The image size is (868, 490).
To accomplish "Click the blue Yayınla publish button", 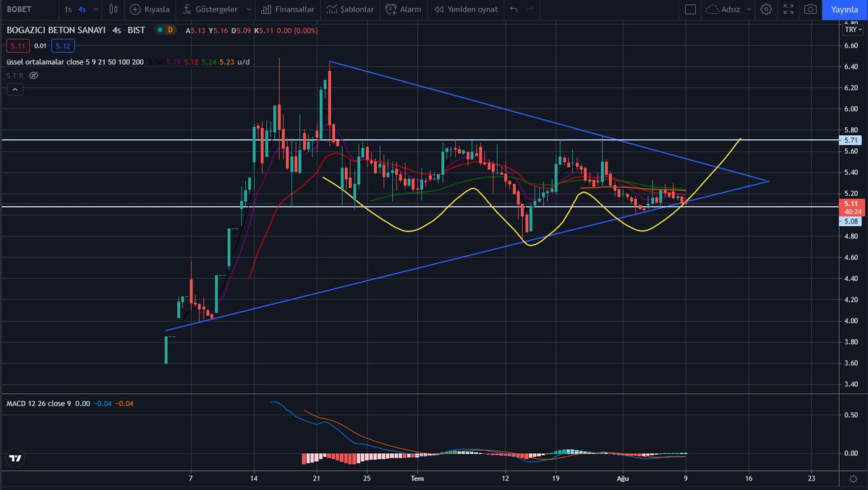I will (844, 9).
